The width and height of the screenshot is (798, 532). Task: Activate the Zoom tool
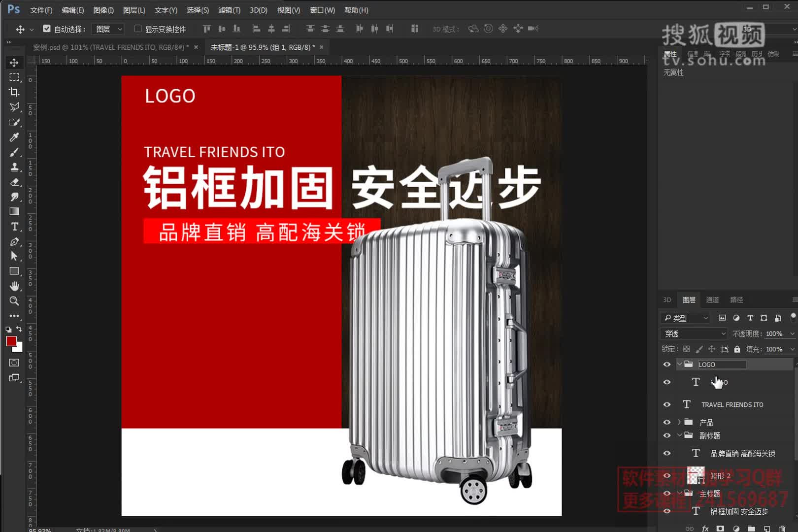(x=14, y=301)
